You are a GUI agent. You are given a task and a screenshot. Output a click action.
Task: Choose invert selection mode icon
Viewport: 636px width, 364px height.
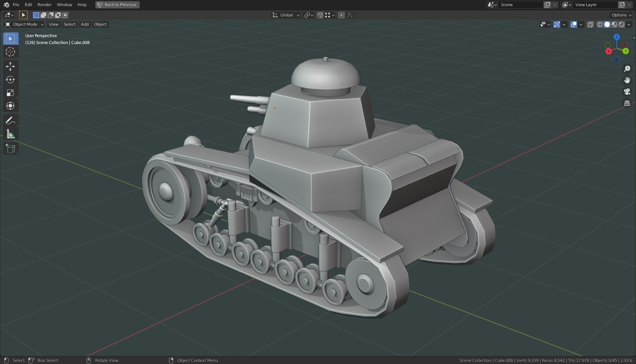point(58,15)
